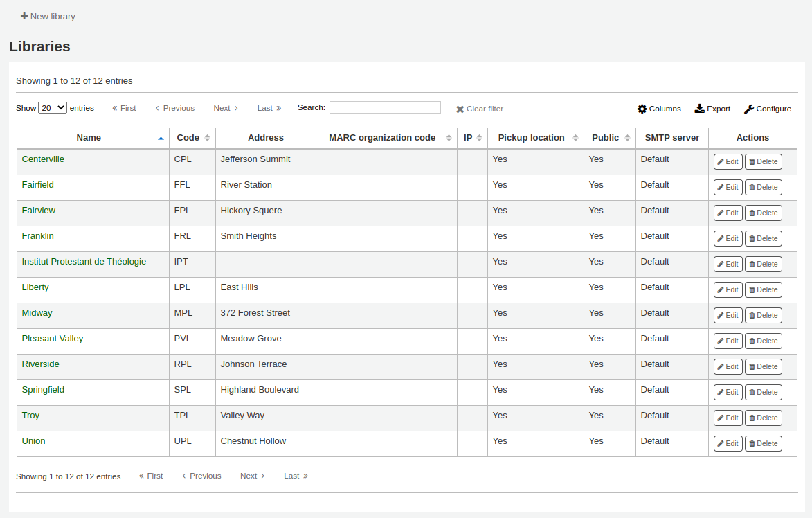This screenshot has width=812, height=518.
Task: Toggle descending sort on the Name column
Action: [x=161, y=137]
